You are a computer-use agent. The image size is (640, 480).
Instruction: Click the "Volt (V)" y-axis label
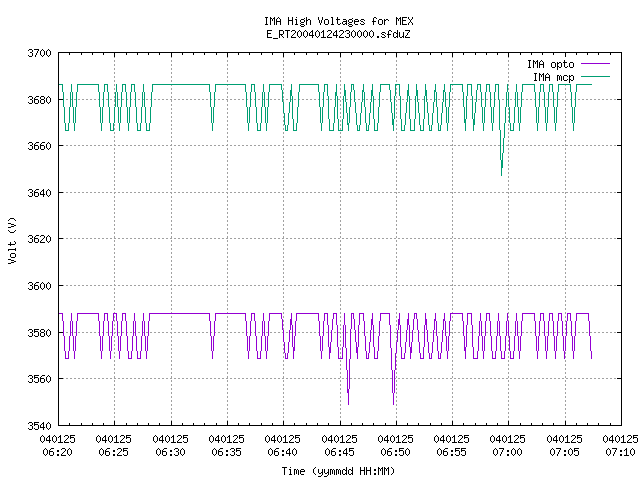pyautogui.click(x=12, y=240)
